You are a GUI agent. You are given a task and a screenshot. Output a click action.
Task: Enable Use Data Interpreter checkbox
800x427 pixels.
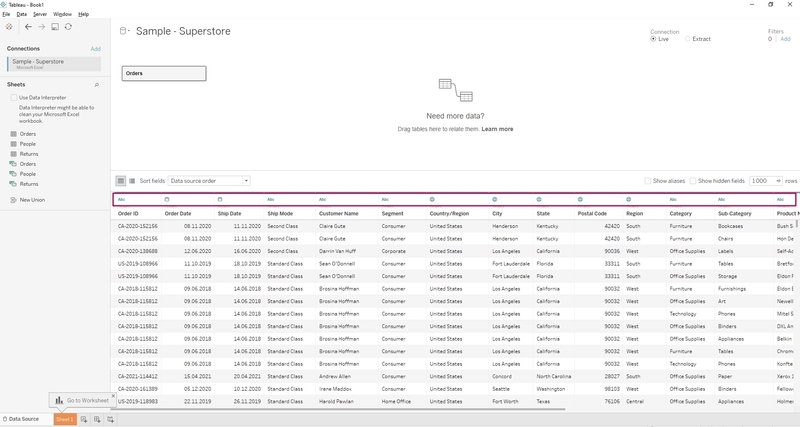pos(14,97)
